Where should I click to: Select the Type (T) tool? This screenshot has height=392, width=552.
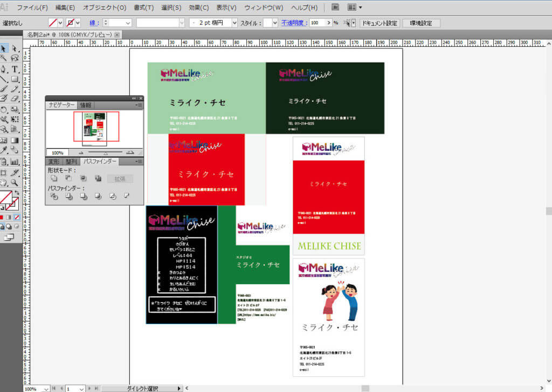point(15,69)
